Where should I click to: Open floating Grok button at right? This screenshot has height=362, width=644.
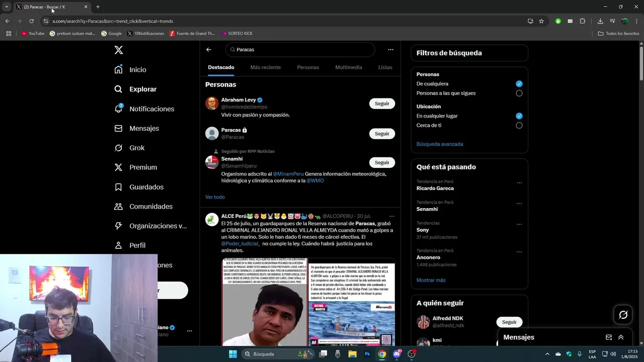coord(623,315)
